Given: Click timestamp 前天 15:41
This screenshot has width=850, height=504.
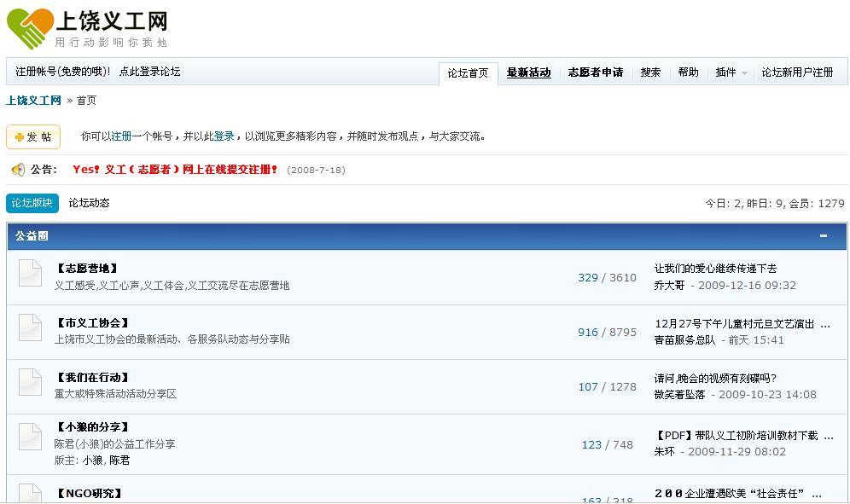Looking at the screenshot, I should click(x=755, y=339).
